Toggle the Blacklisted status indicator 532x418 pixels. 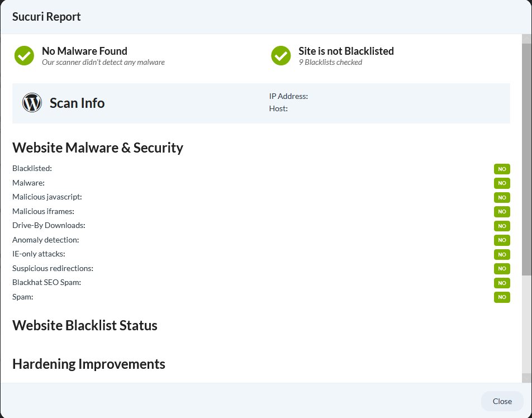point(502,169)
